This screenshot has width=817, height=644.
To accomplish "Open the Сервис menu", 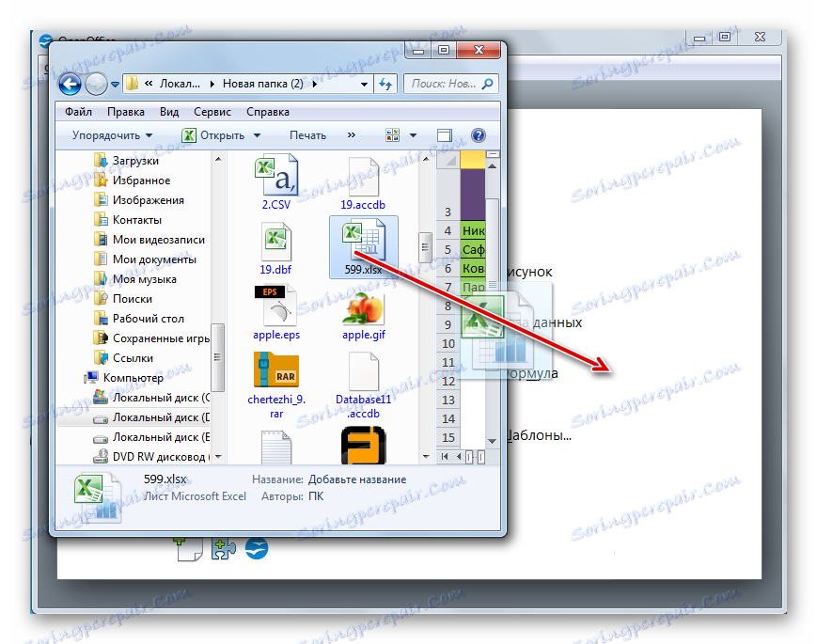I will click(212, 112).
